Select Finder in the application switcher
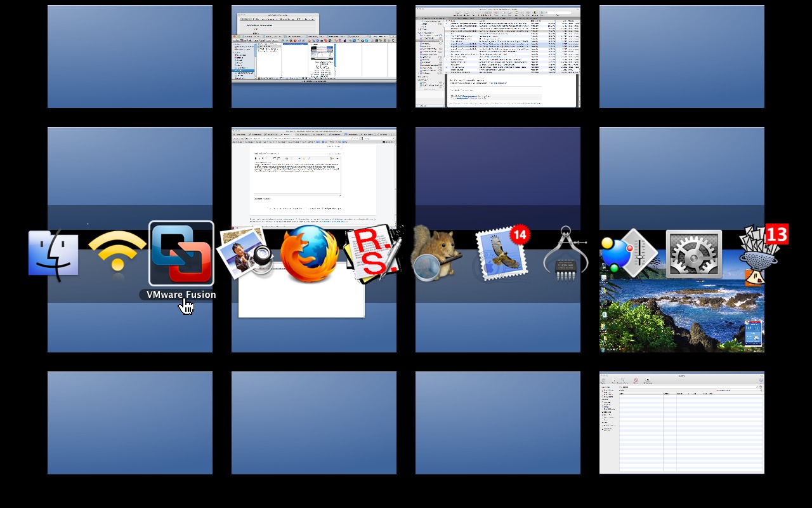The image size is (812, 508). [x=53, y=255]
